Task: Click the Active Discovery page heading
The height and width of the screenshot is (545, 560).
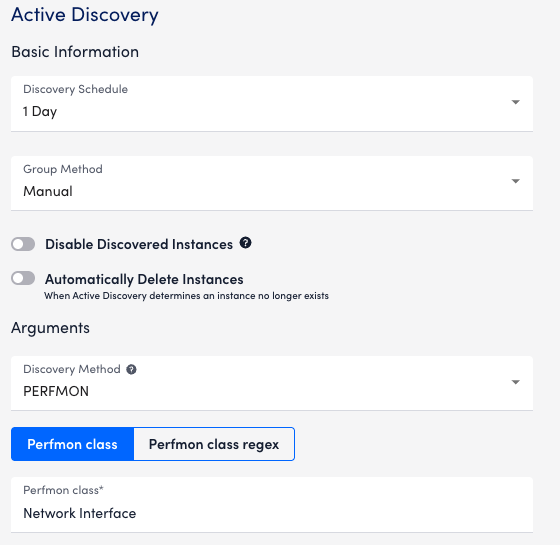Action: tap(85, 15)
